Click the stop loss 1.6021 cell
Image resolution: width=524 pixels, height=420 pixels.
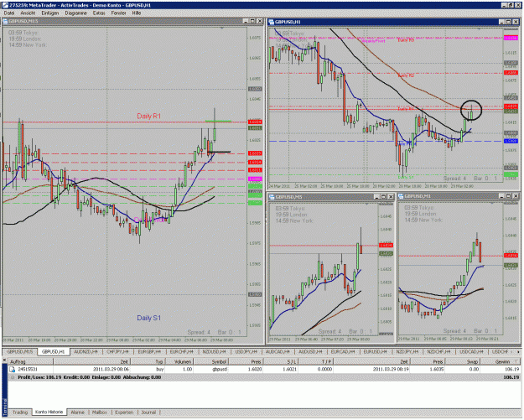click(290, 370)
